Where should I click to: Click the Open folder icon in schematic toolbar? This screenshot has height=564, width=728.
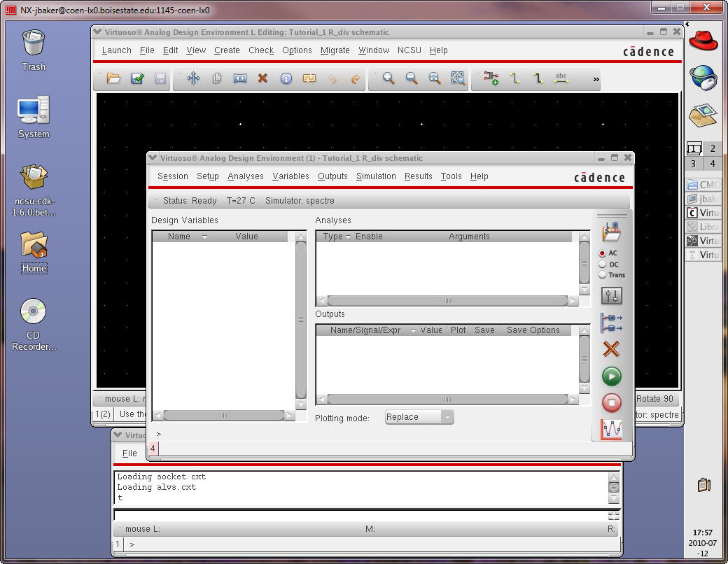tap(113, 78)
